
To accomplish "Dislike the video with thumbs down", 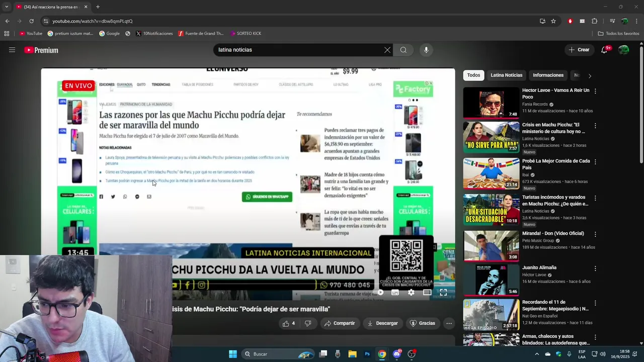I will point(308,323).
